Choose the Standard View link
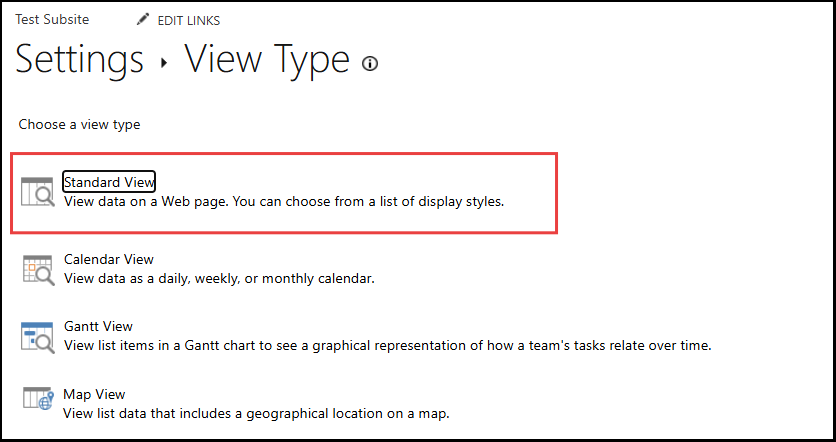This screenshot has height=442, width=836. click(109, 181)
